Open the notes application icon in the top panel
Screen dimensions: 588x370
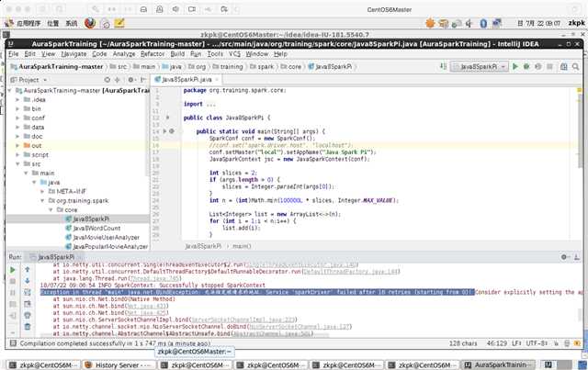click(119, 23)
